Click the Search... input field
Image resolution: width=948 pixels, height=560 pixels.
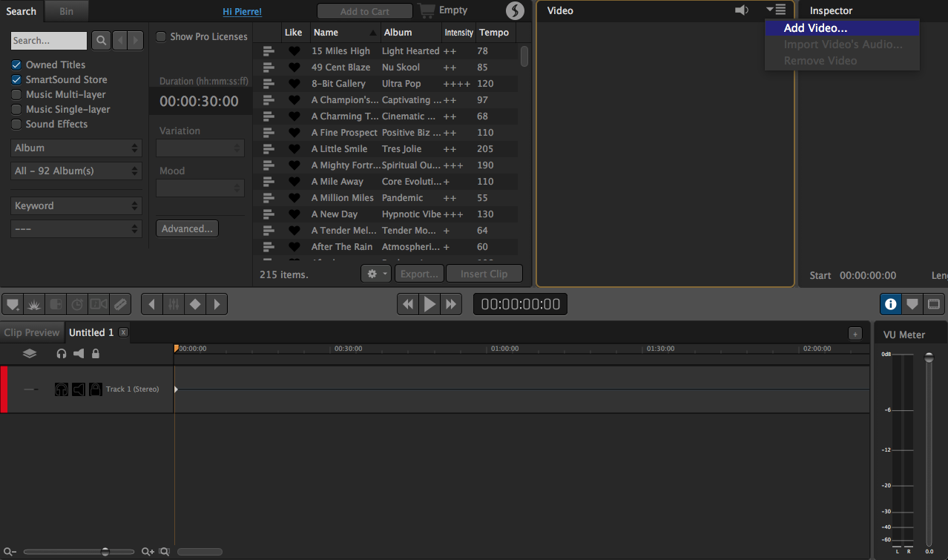49,40
